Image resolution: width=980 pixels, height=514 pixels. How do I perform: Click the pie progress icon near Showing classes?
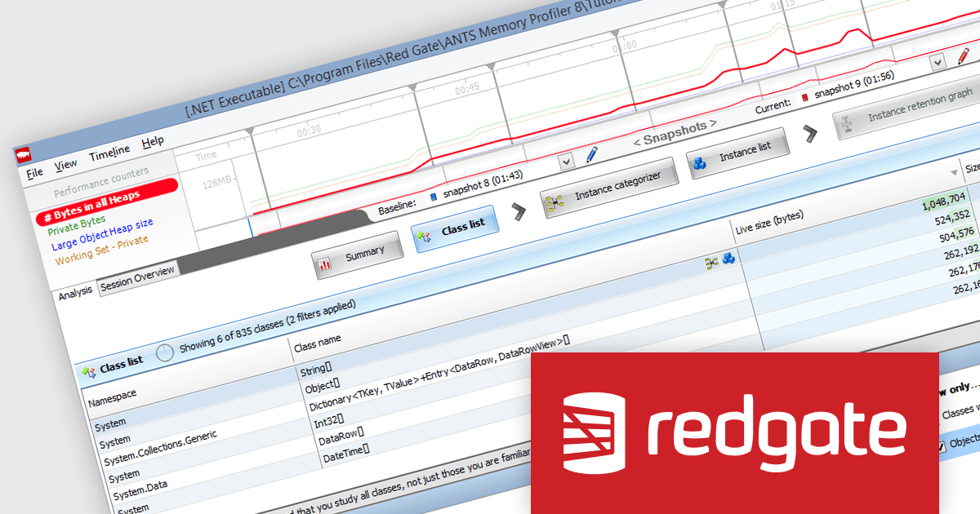tap(164, 352)
